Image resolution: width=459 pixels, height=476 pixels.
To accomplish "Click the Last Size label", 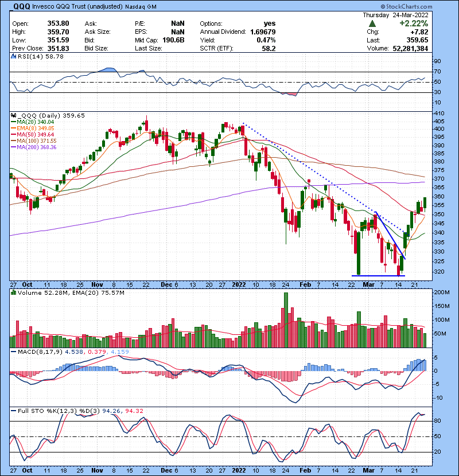I will point(148,48).
